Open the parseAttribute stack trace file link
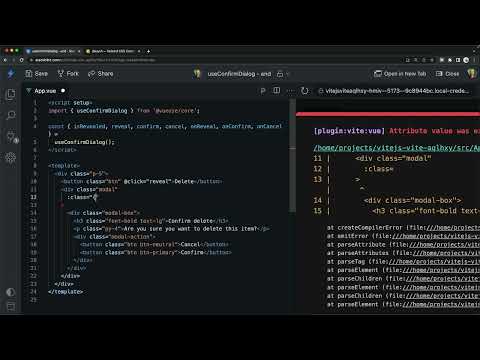Image resolution: width=480 pixels, height=360 pixels. point(444,245)
